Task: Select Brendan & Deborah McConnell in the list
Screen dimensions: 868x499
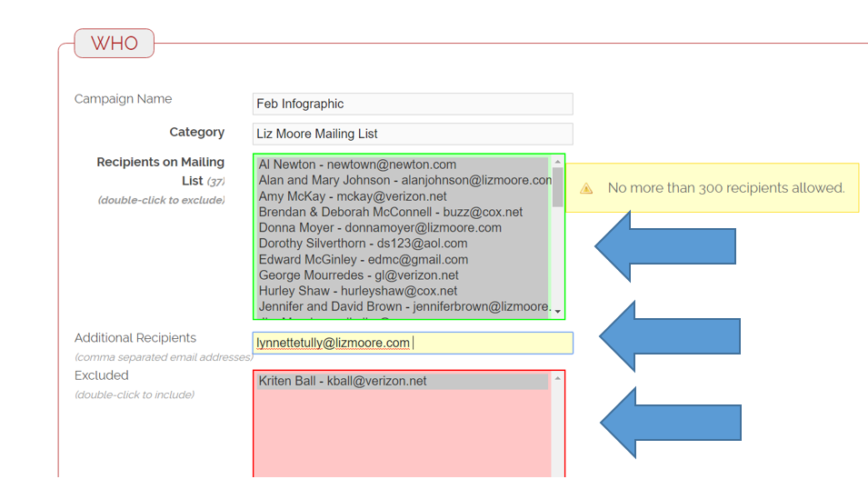Action: coord(391,212)
